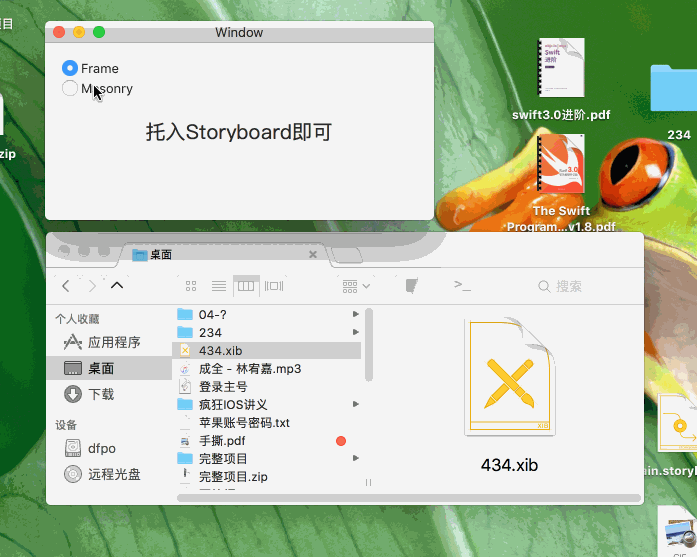Go forward with Finder forward arrow
This screenshot has width=697, height=557.
coord(92,286)
